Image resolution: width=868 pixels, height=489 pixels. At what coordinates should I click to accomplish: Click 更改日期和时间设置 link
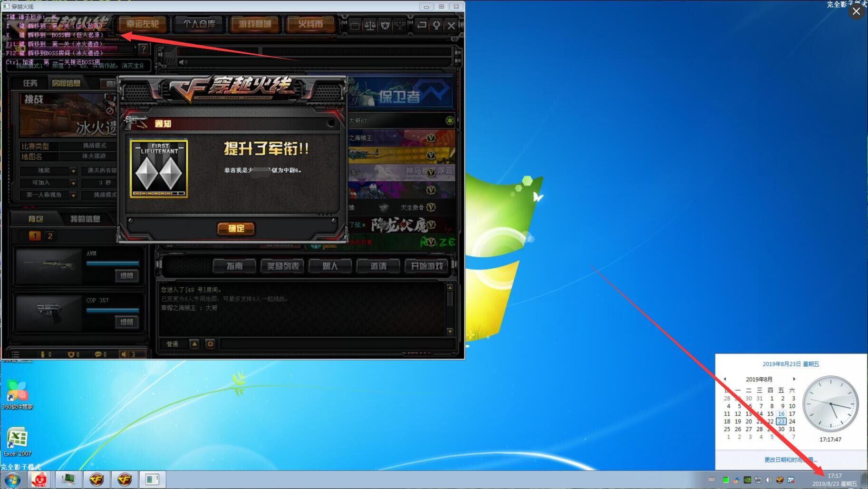791,460
